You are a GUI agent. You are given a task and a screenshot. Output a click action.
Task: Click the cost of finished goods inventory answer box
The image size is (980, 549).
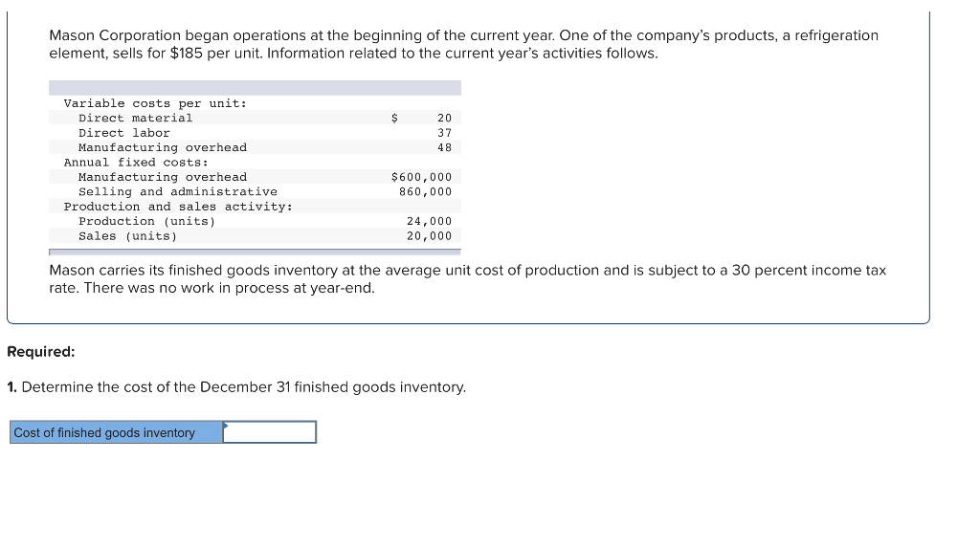[x=270, y=433]
